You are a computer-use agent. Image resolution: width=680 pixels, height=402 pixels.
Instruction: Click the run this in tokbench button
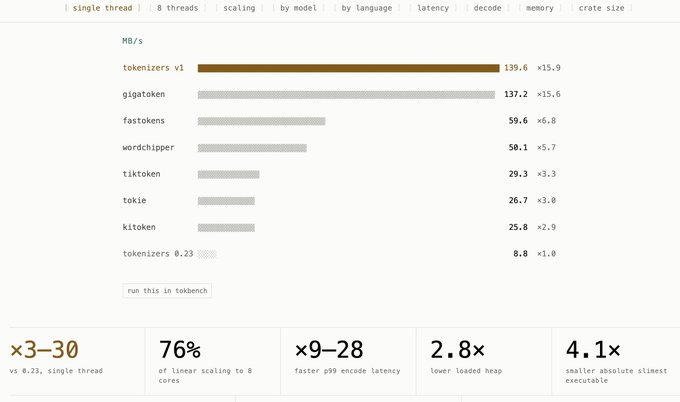[x=167, y=291]
